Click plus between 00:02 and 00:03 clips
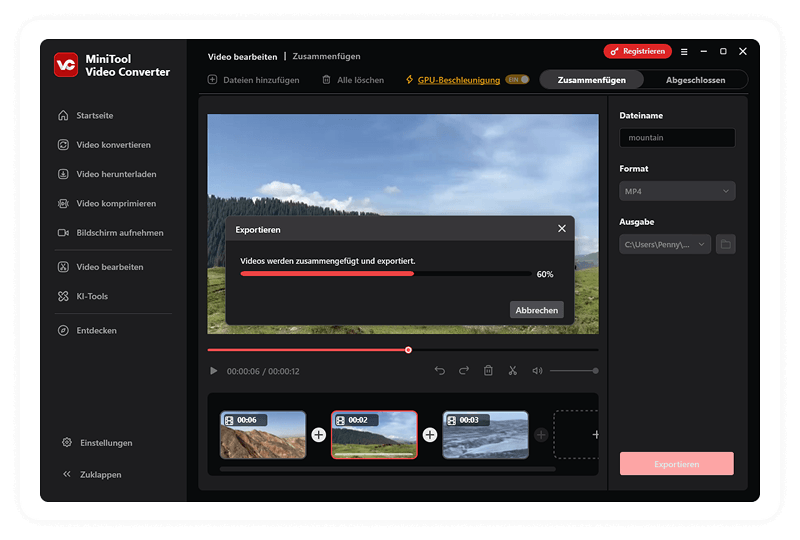The width and height of the screenshot is (800, 540). point(430,435)
